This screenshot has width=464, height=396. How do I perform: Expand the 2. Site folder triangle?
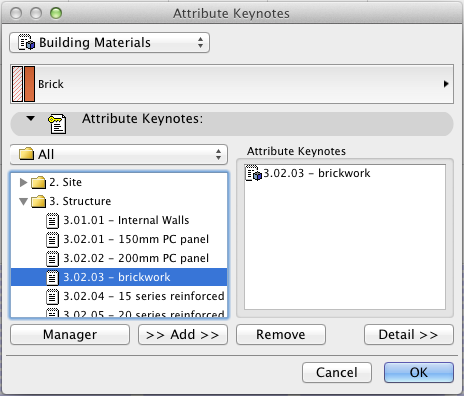pos(23,182)
